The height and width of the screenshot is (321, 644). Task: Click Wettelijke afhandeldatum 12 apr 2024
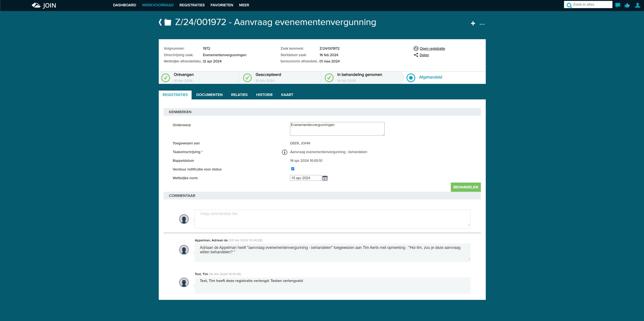(x=212, y=61)
